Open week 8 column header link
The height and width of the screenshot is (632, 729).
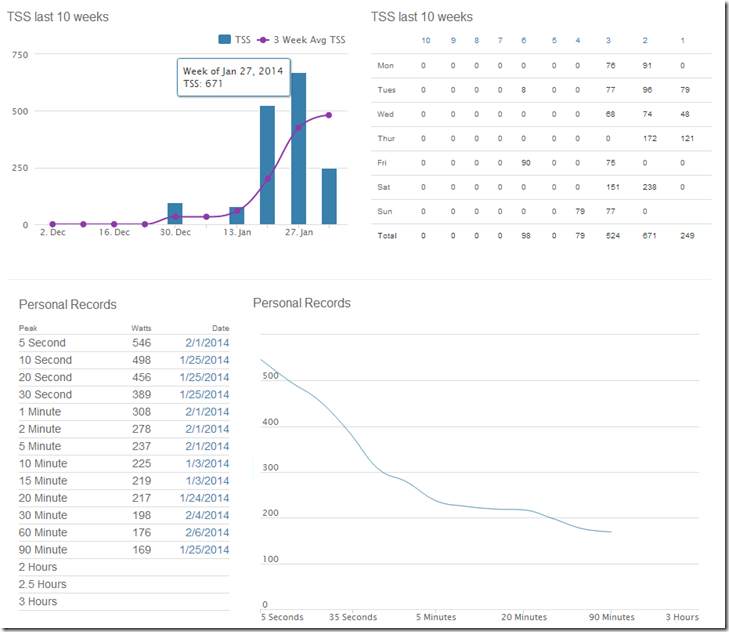[477, 40]
